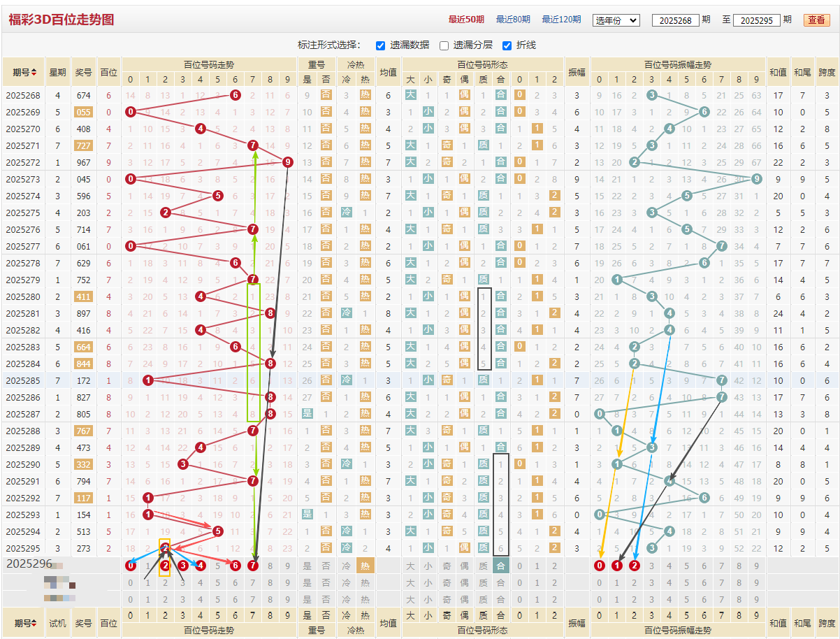Image resolution: width=840 pixels, height=639 pixels.
Task: Toggle 质 in 2025296 prediction row
Action: pyautogui.click(x=483, y=566)
